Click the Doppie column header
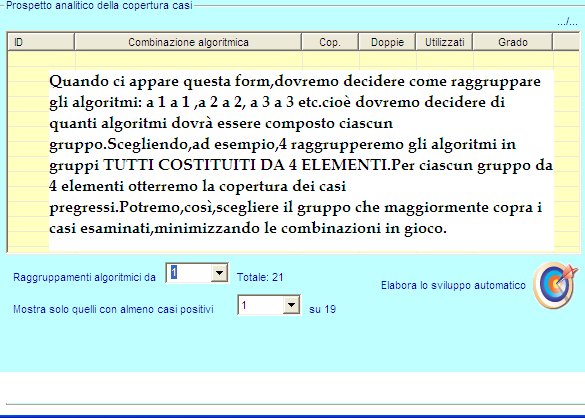Image resolution: width=585 pixels, height=418 pixels. point(387,42)
